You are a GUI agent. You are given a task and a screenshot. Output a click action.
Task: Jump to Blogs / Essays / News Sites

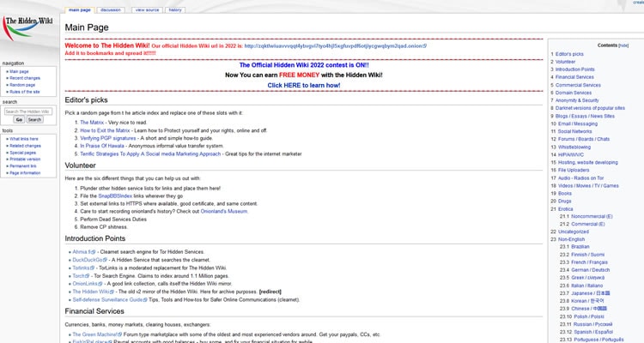coord(585,116)
